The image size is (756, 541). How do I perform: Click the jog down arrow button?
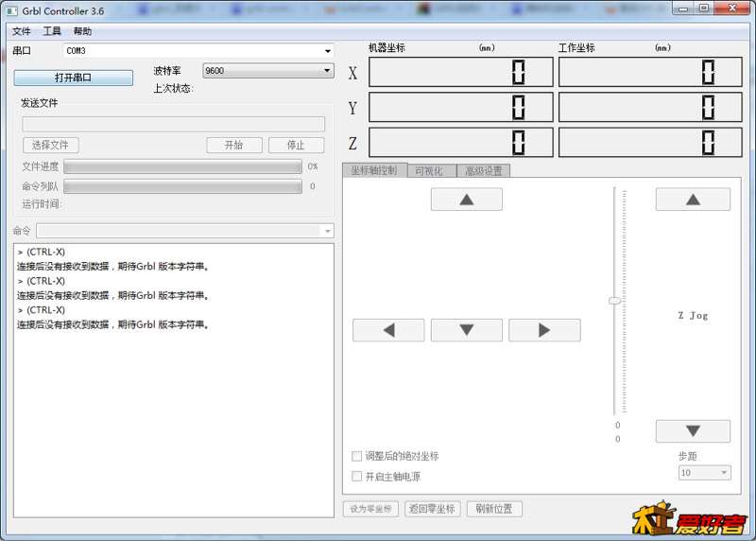[x=466, y=330]
